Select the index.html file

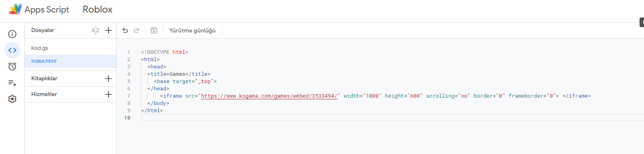(x=70, y=61)
